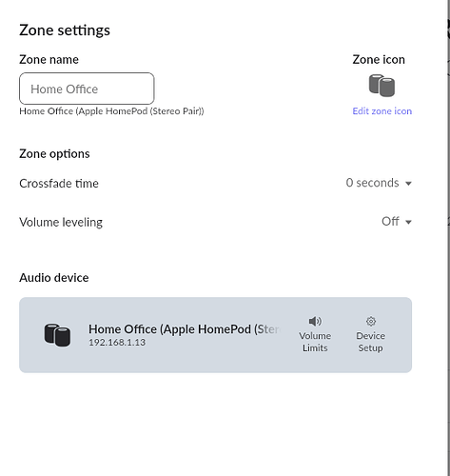Select the Home Office audio device name
Image resolution: width=450 pixels, height=476 pixels.
(185, 329)
